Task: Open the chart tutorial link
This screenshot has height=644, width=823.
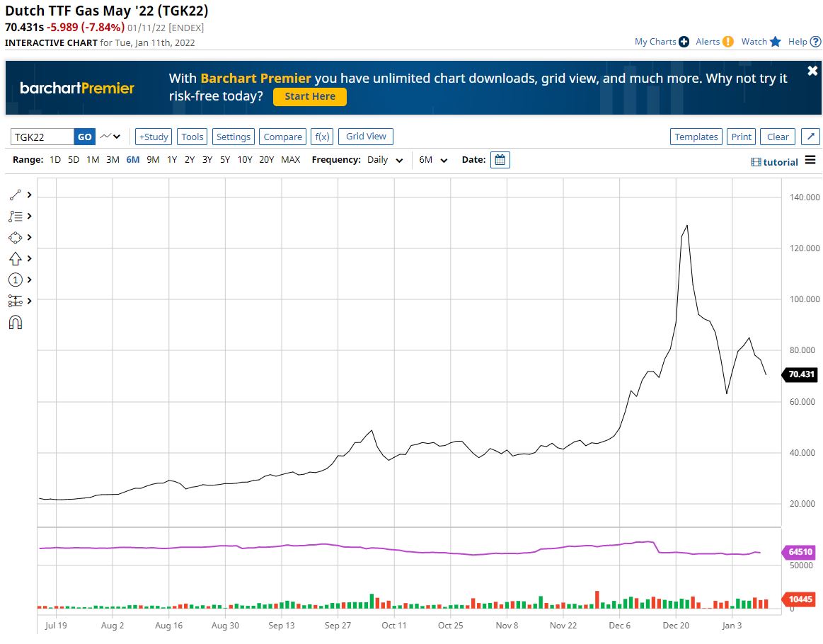Action: (x=774, y=162)
